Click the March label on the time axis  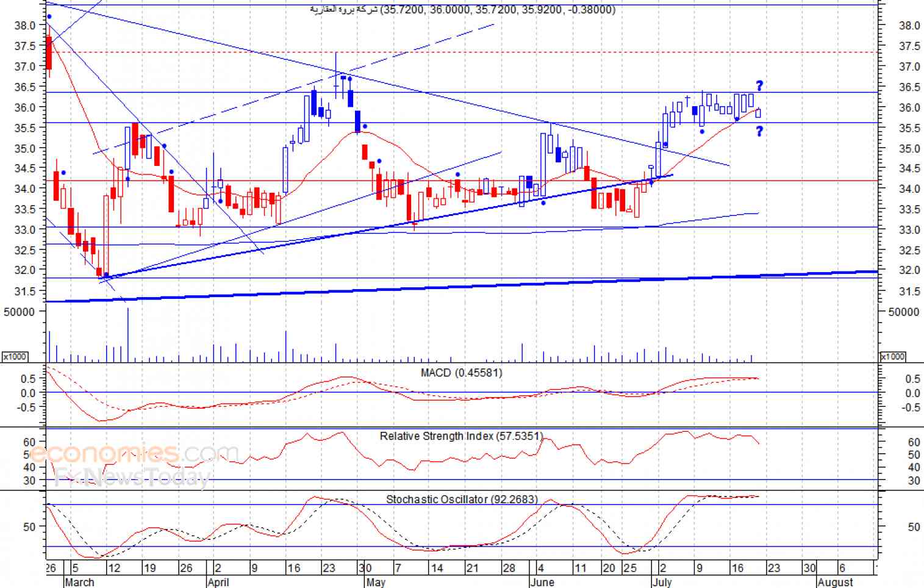(x=79, y=582)
